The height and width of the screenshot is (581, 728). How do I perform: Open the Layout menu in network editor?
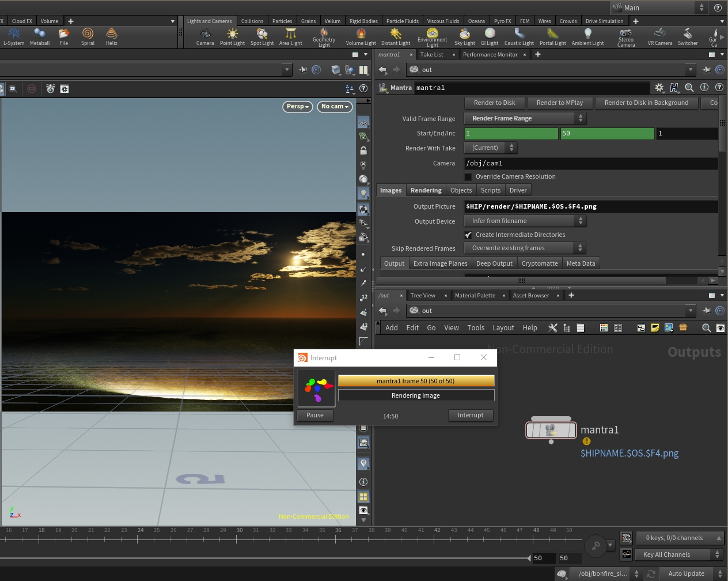click(503, 327)
